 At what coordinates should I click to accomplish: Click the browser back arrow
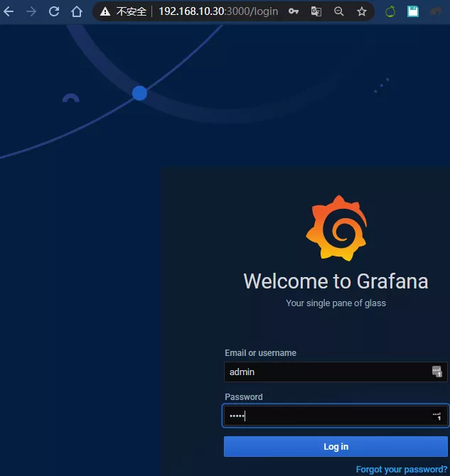click(9, 11)
